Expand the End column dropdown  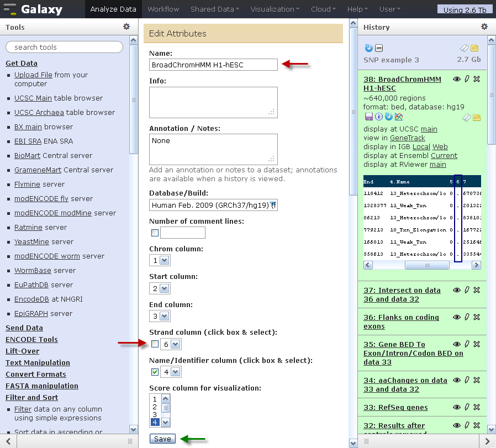tap(160, 316)
